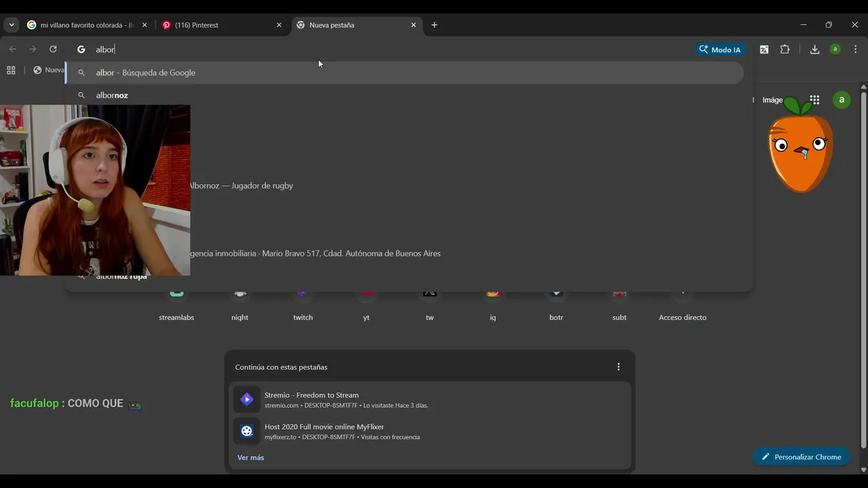The height and width of the screenshot is (488, 868).
Task: Open the Imágenes link
Action: [x=772, y=100]
